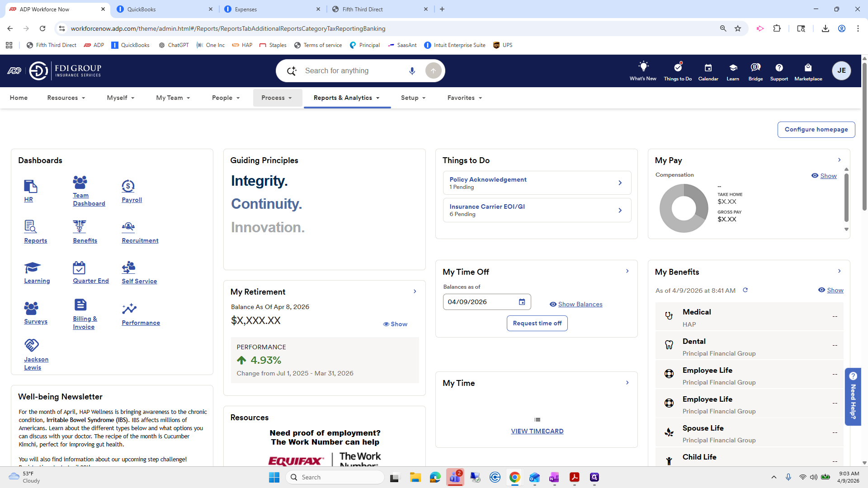Open the Payroll dashboard icon
The image size is (868, 488).
click(128, 186)
